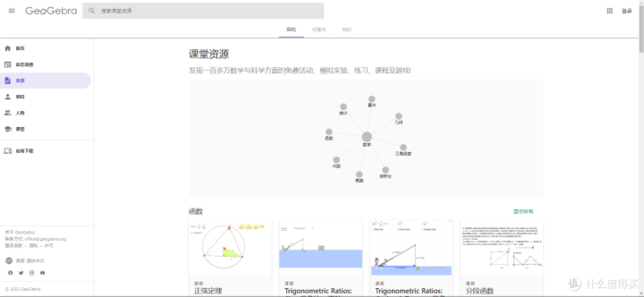Open the 关于 GeoGebra link
Screen dimensions: 644x297
(20, 232)
